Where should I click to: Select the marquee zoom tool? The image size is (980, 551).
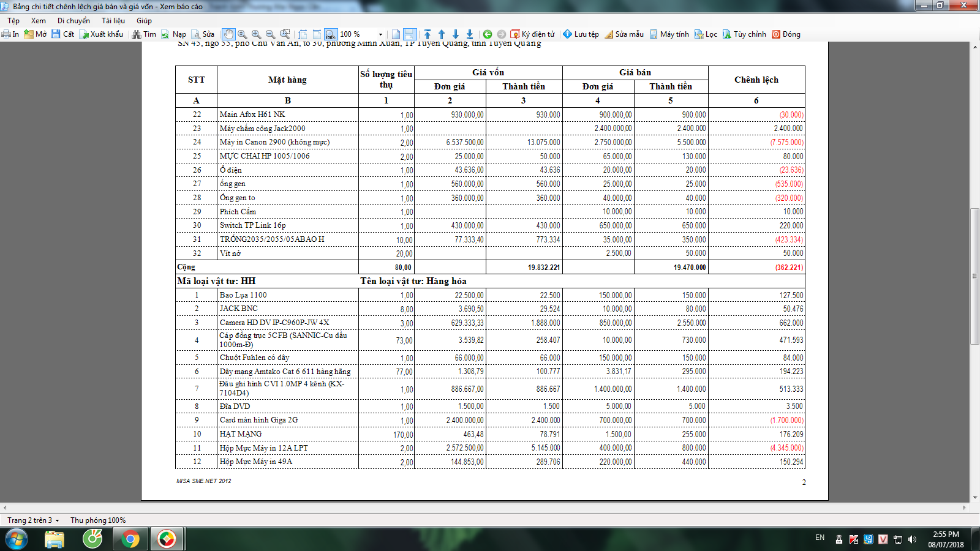pos(285,34)
